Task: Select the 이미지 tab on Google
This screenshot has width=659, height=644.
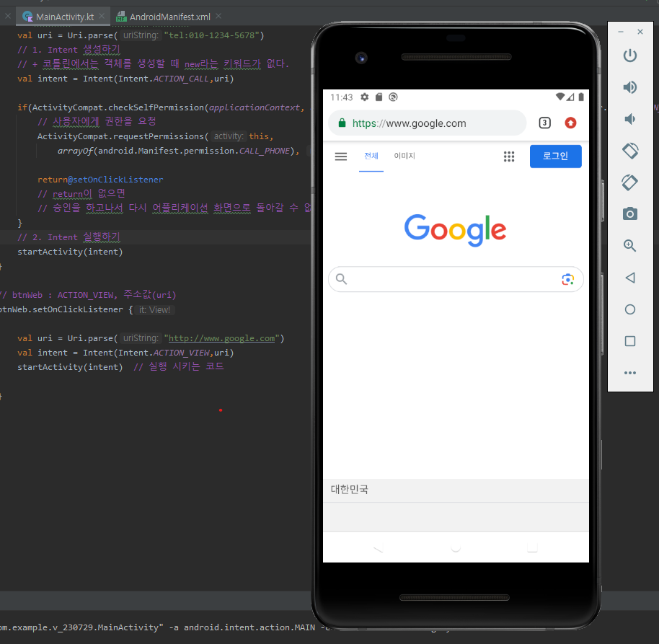Action: (404, 156)
